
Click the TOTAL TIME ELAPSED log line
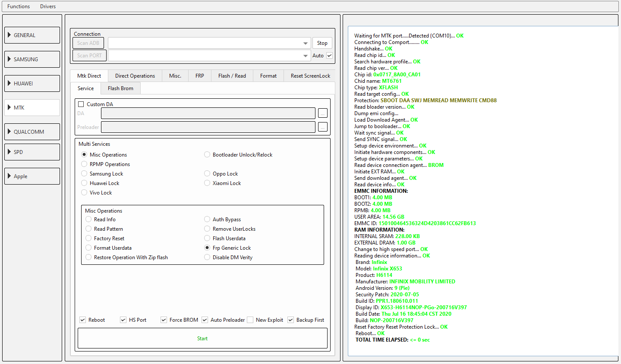coord(393,340)
